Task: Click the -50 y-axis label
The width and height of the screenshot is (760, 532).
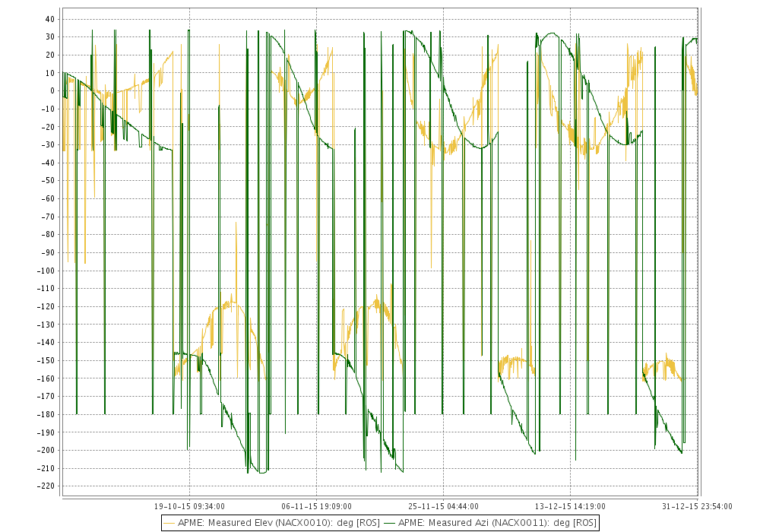Action: (48, 181)
